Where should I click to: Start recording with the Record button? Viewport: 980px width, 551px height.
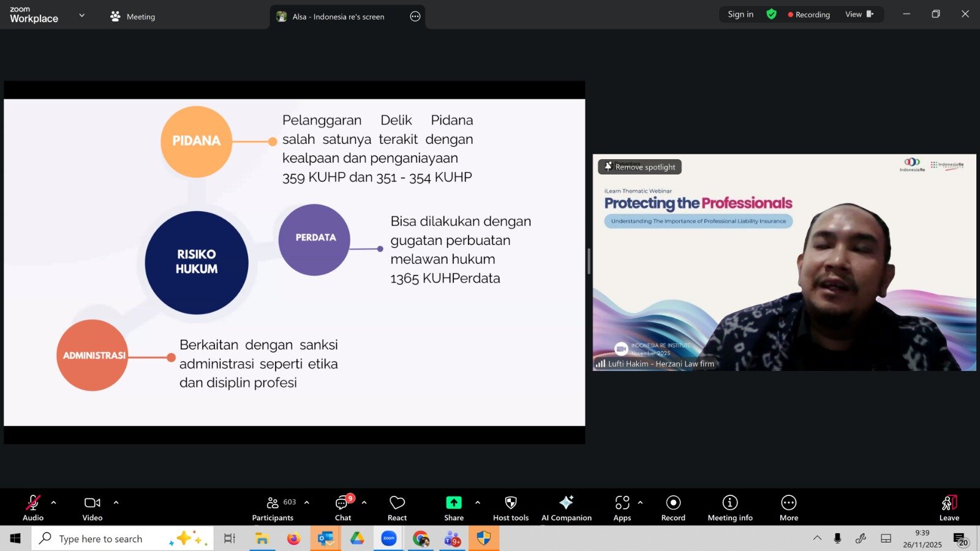click(673, 508)
